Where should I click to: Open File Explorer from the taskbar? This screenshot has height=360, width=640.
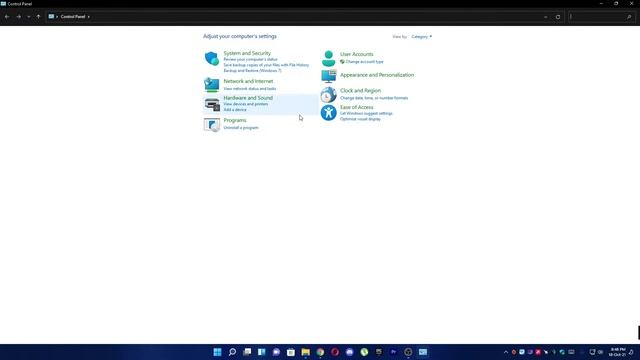305,352
